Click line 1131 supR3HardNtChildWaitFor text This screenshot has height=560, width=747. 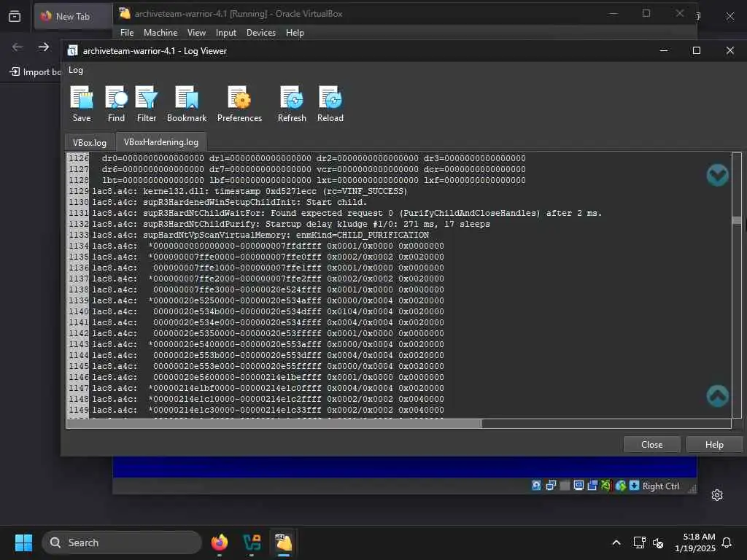point(347,213)
